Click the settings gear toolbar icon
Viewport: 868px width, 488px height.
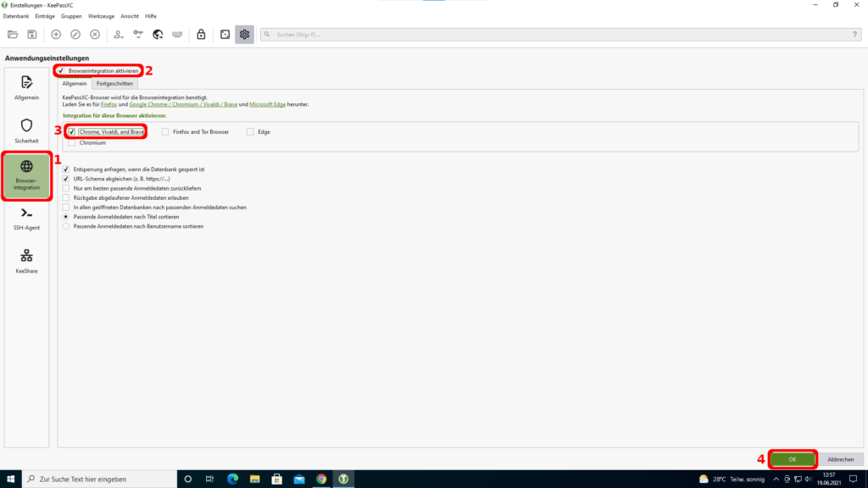pyautogui.click(x=244, y=34)
